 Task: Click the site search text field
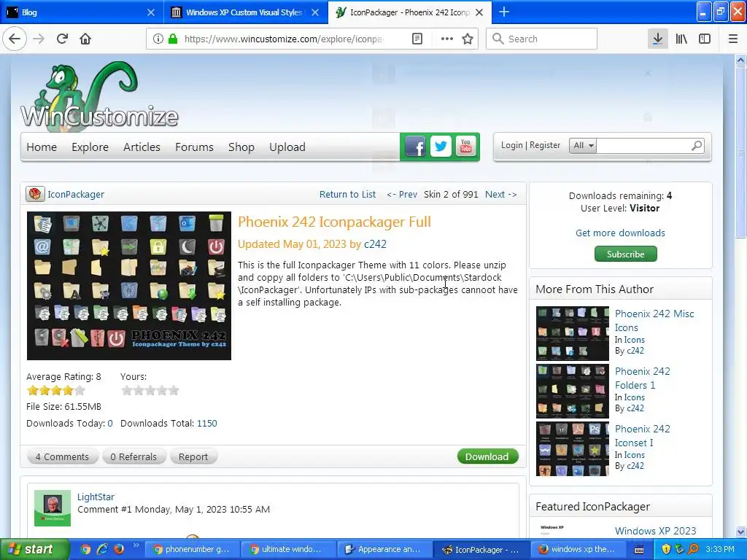643,145
